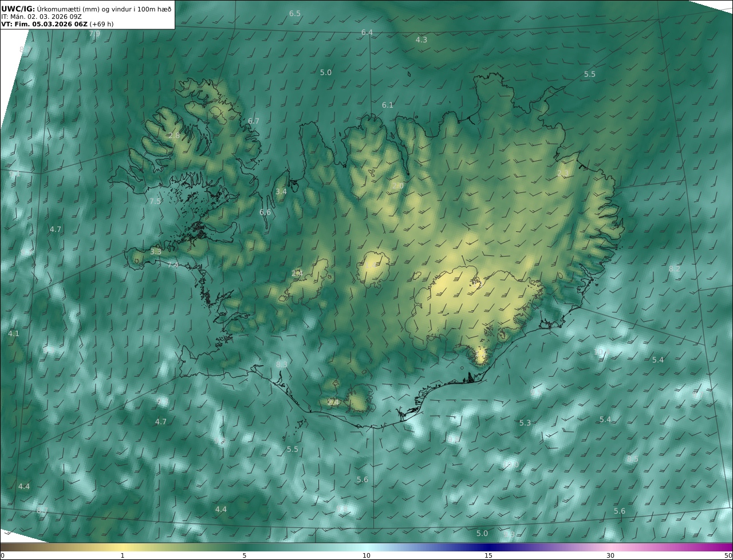
Task: Click the VT: Fim. 05.03.2026 06Z valid time
Action: pyautogui.click(x=44, y=24)
